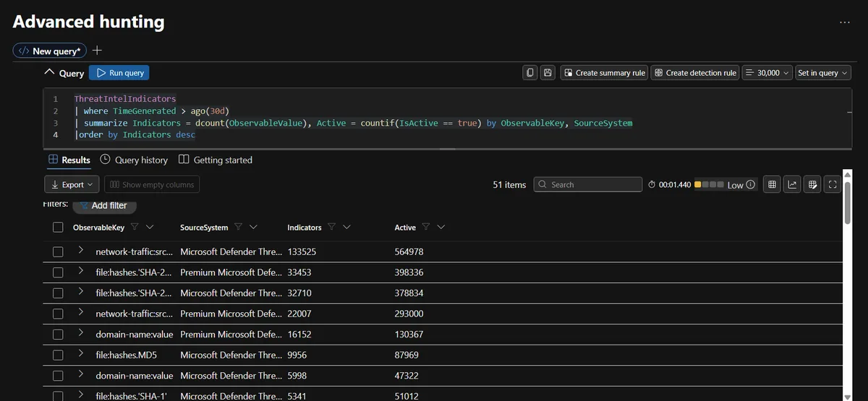
Task: Open the Set in query time dropdown
Action: point(823,73)
